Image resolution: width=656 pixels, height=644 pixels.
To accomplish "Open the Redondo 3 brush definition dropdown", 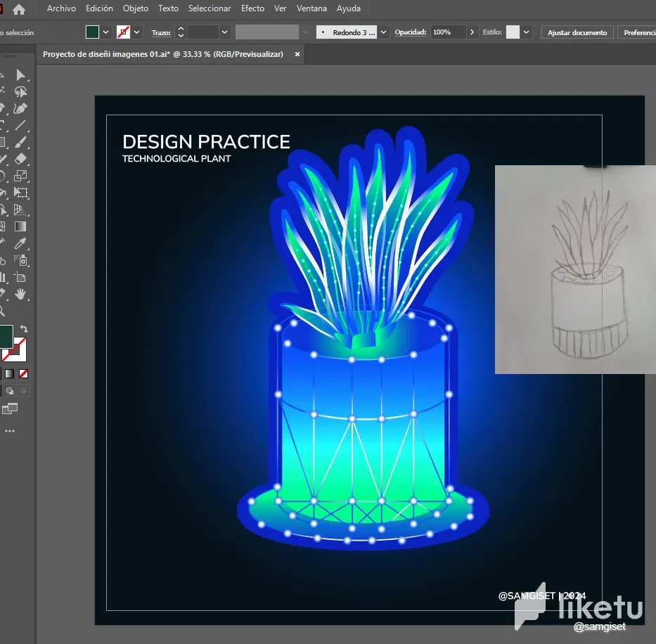I will click(x=383, y=32).
